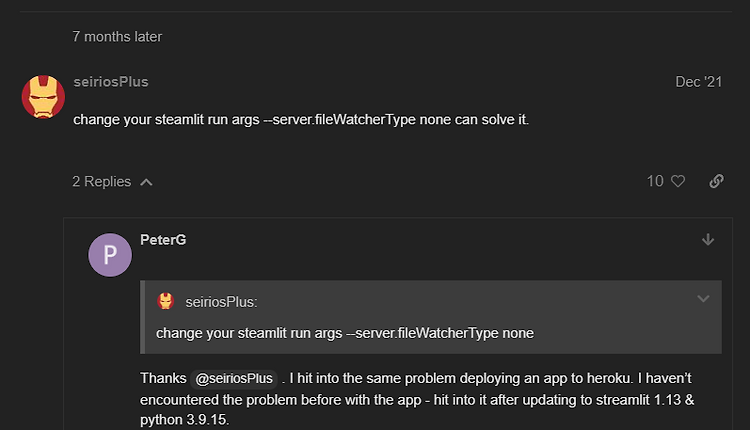The image size is (750, 430).
Task: Click 'python 3.9.15' text in reply
Action: 184,420
